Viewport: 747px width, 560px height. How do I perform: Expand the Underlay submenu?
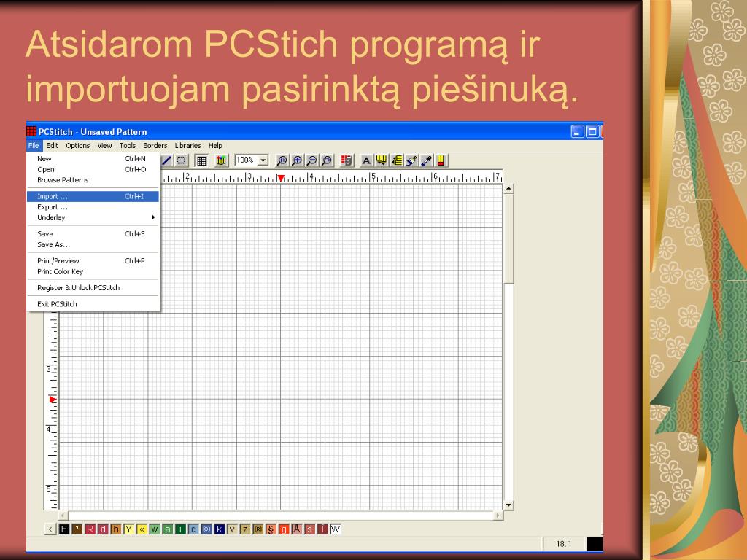click(x=93, y=217)
